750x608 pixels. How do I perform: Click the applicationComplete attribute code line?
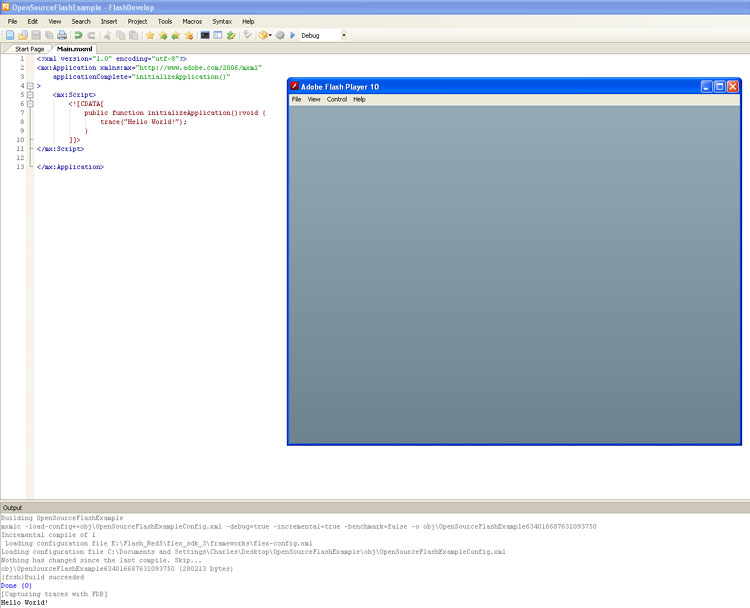coord(142,77)
